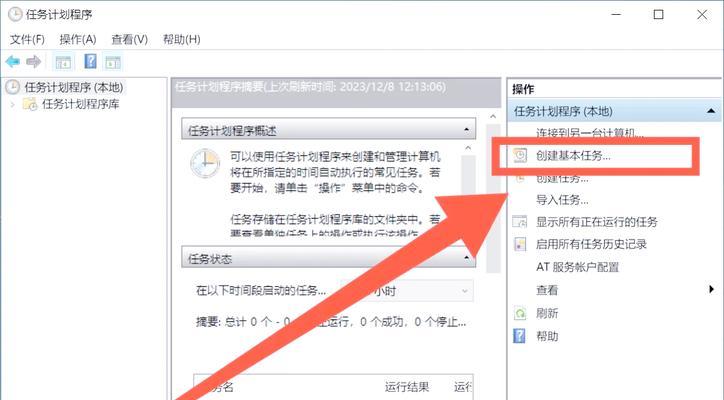
Task: Click the Back arrow toolbar icon
Action: [12, 61]
